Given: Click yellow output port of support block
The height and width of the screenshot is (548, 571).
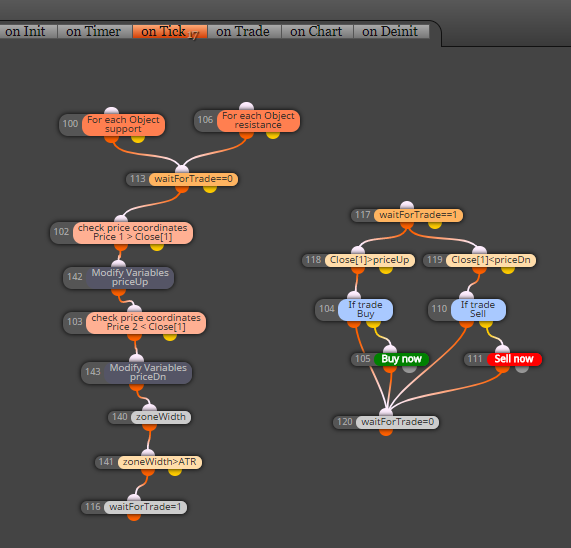Looking at the screenshot, I should click(x=138, y=139).
